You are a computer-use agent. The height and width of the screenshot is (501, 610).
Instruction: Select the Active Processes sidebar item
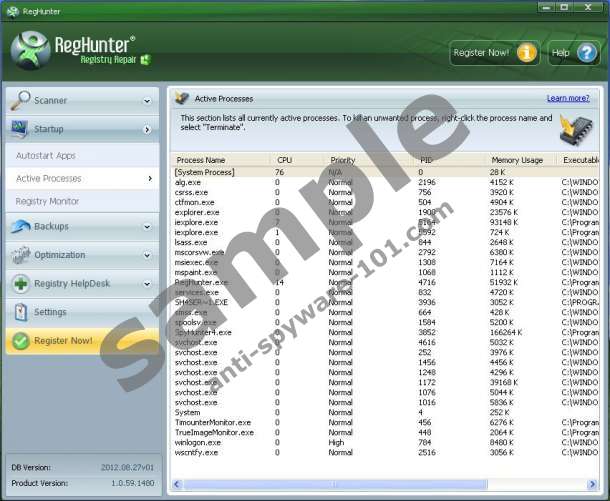point(49,178)
